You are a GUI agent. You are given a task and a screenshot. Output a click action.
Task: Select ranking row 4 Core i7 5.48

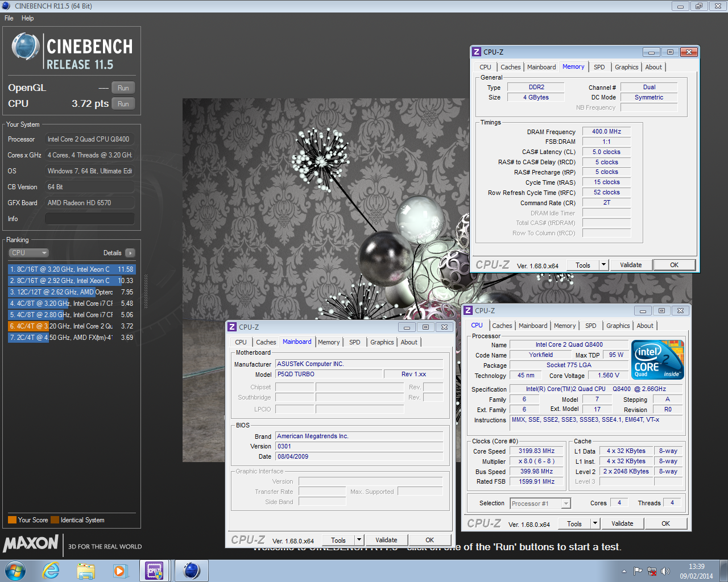tap(72, 304)
